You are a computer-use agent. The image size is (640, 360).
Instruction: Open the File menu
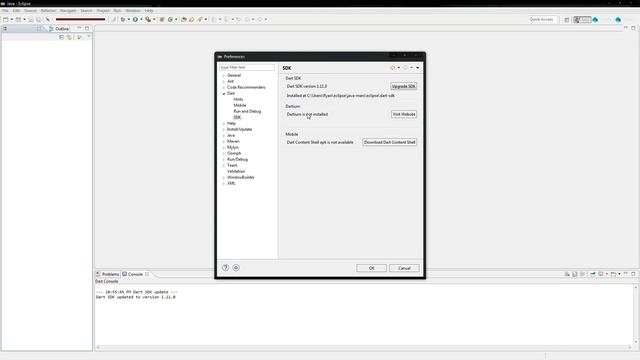click(x=5, y=11)
